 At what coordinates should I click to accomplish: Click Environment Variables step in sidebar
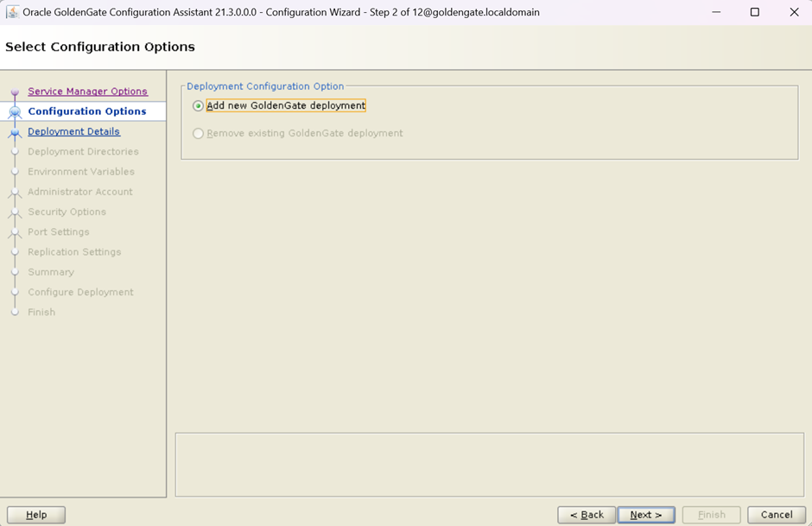pyautogui.click(x=81, y=172)
